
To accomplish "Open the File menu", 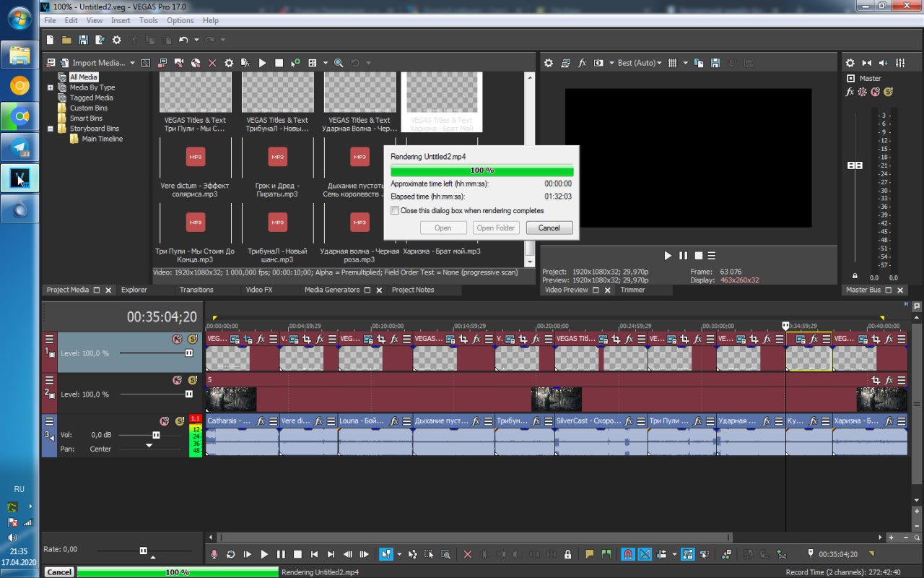I will coord(50,20).
